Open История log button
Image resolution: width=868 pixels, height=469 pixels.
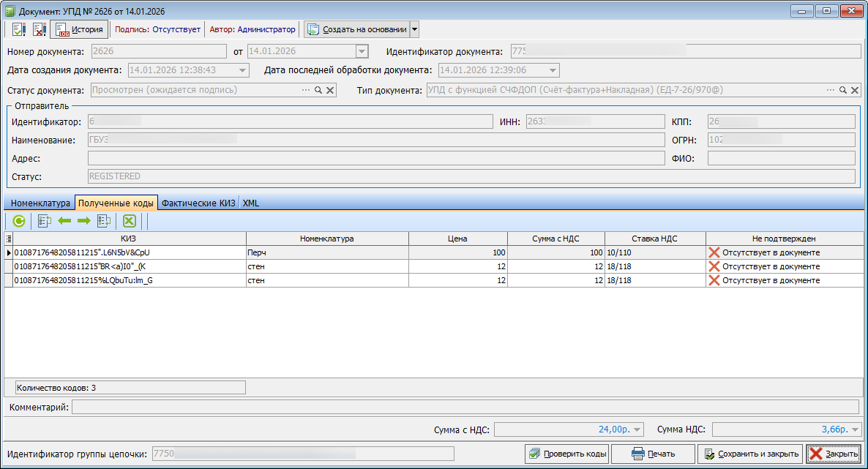pyautogui.click(x=79, y=29)
